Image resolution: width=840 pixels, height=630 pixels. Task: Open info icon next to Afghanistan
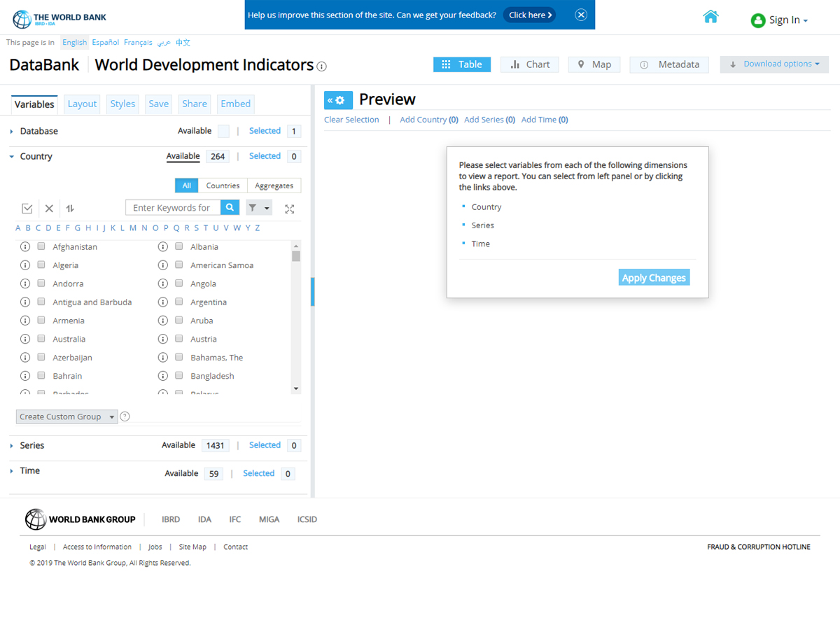point(25,247)
